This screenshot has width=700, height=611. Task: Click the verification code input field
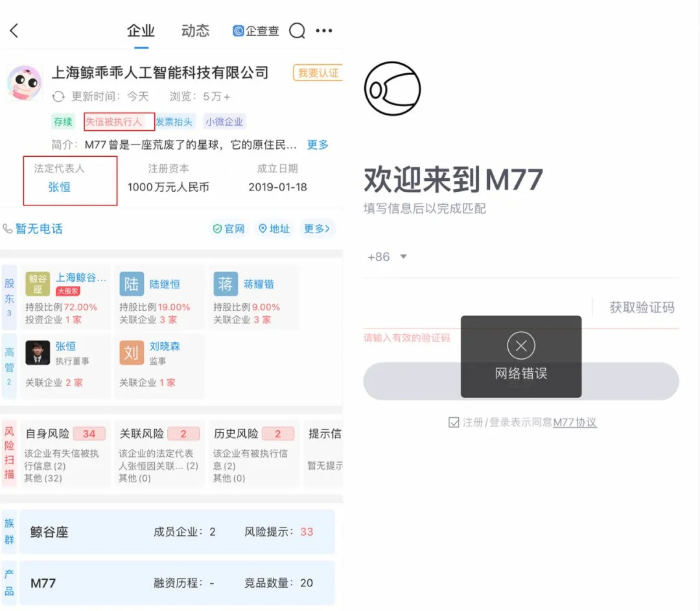(x=477, y=308)
